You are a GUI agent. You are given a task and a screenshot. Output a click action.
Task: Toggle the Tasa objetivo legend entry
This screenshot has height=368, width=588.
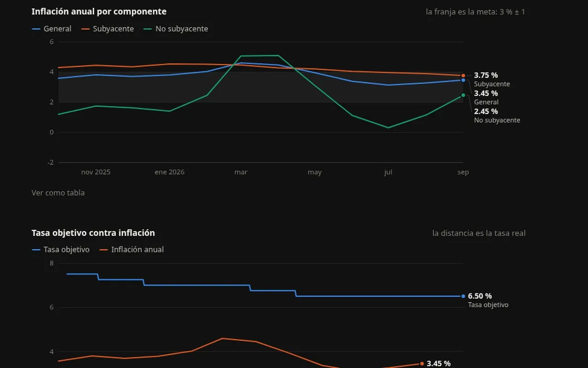tap(61, 250)
